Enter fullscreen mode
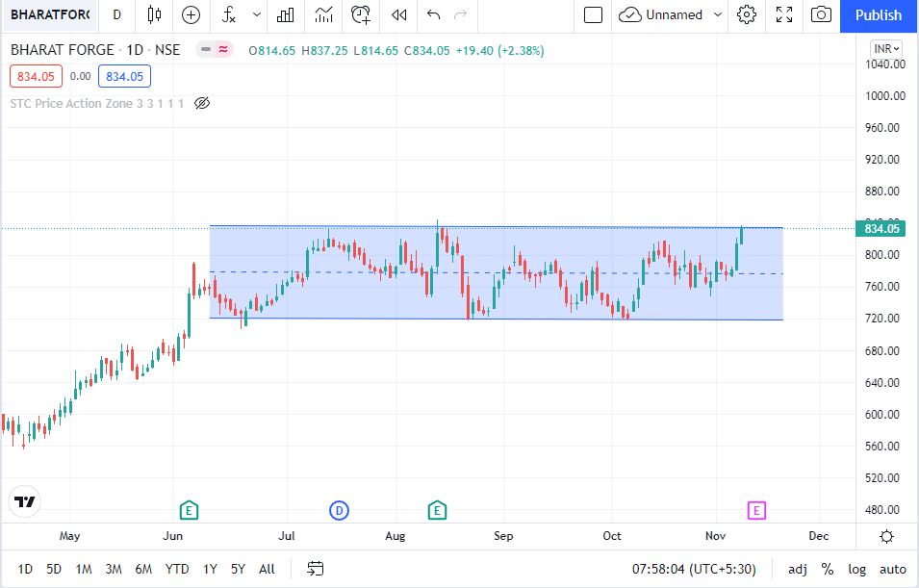The height and width of the screenshot is (588, 919). click(784, 14)
